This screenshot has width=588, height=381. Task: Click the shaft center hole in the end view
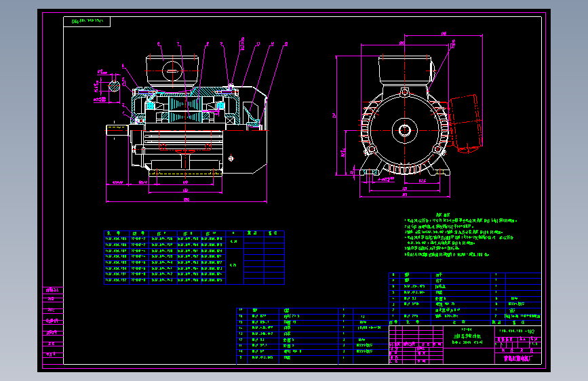click(404, 129)
